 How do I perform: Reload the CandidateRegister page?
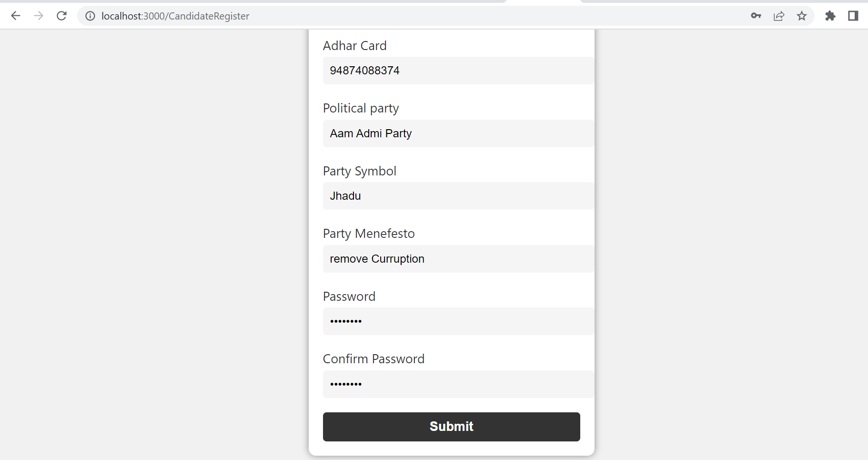point(61,16)
